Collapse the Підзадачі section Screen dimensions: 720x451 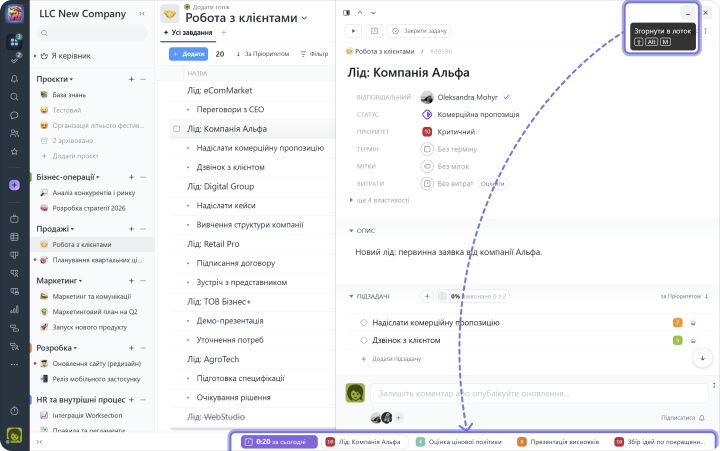click(352, 296)
